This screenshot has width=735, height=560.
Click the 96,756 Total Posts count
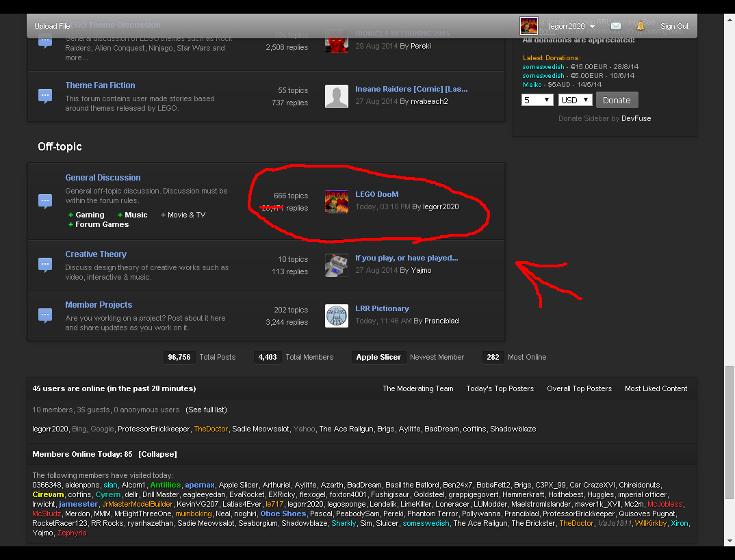click(x=179, y=357)
